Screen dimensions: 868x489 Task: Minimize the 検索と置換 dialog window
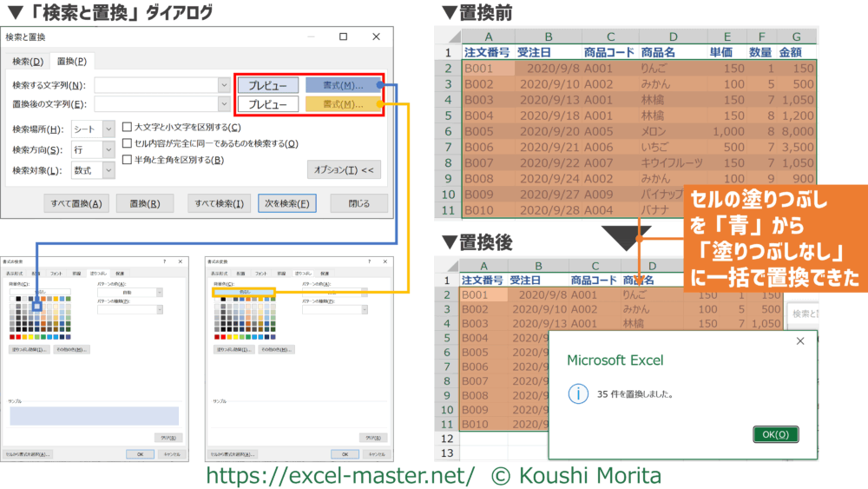tap(312, 37)
